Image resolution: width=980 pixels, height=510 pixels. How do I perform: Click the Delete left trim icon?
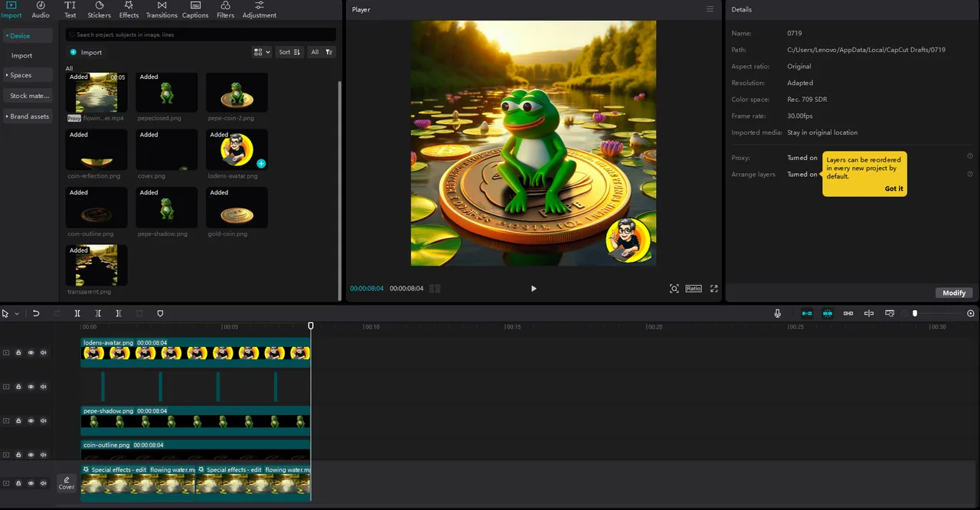98,313
